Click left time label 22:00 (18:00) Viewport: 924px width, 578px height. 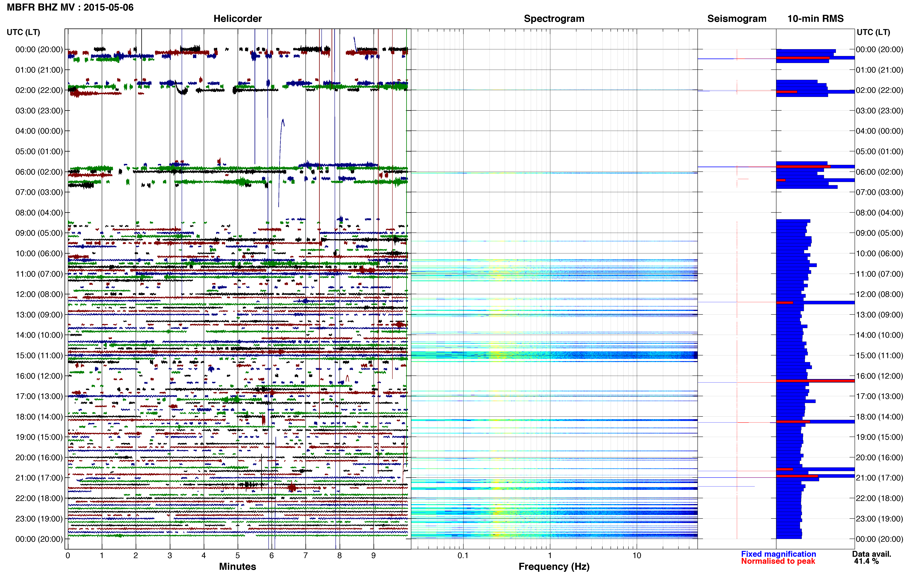[39, 498]
